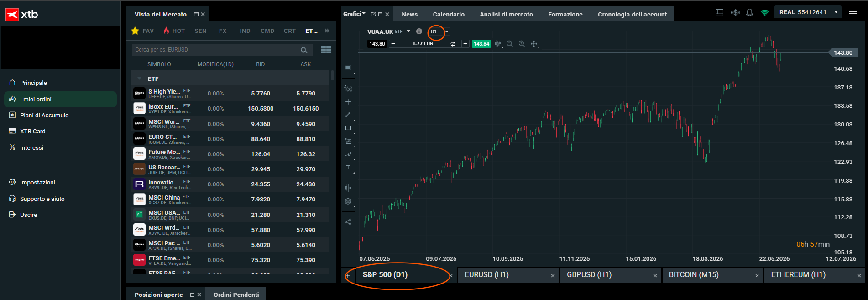Select the rectangle shape tool
This screenshot has height=300, width=868.
pyautogui.click(x=348, y=128)
